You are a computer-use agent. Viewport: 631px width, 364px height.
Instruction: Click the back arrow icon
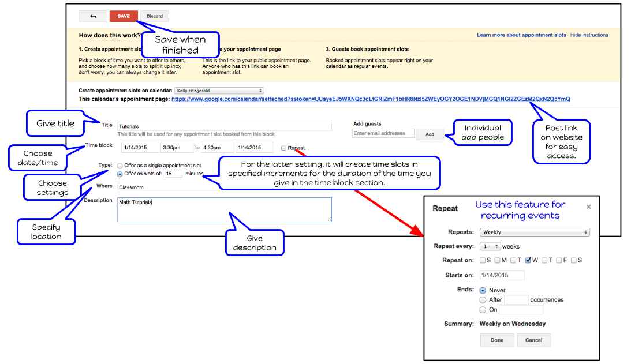click(93, 16)
